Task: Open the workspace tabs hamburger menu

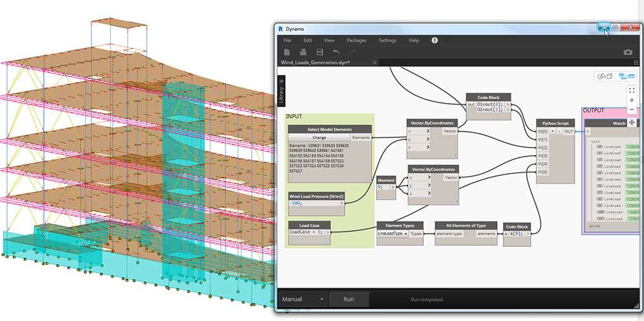Action: tap(636, 63)
